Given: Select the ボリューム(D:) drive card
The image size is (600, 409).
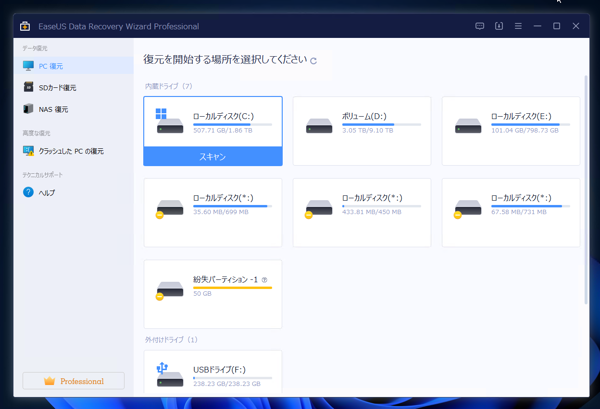Looking at the screenshot, I should click(x=362, y=131).
